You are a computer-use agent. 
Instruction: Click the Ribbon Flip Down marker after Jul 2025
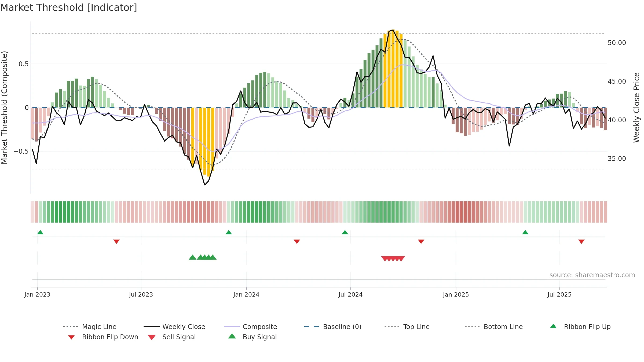pyautogui.click(x=581, y=242)
